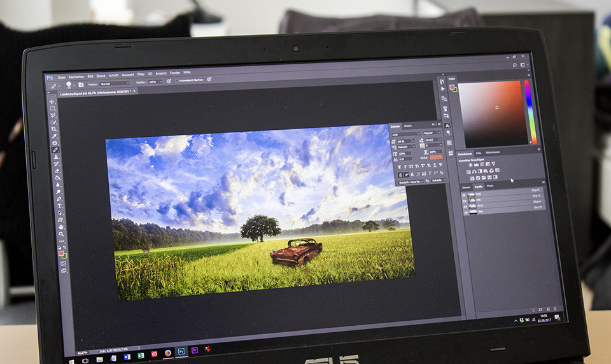Screen dimensions: 611x364
Task: Open the Regular font style dropdown
Action: [x=431, y=134]
